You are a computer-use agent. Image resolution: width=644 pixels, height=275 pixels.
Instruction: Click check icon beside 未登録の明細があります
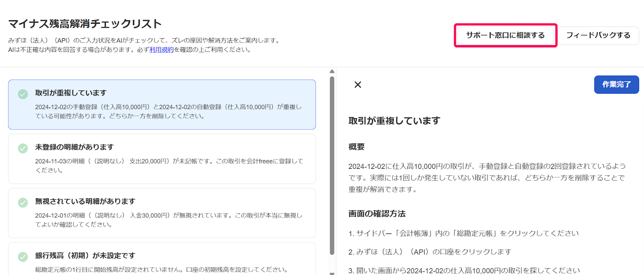pyautogui.click(x=23, y=148)
